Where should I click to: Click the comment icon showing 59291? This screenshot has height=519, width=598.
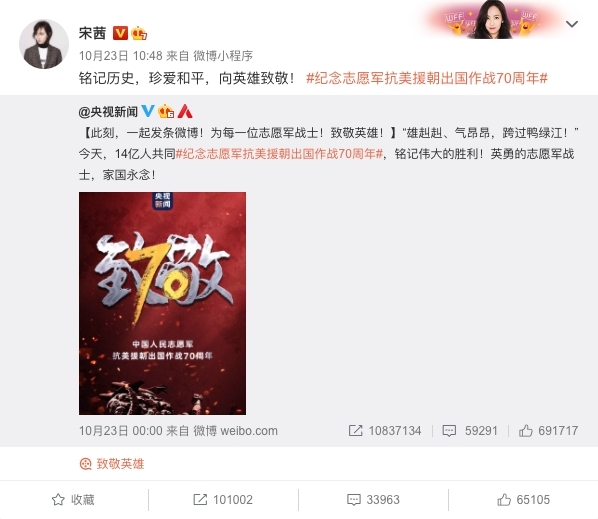tap(449, 431)
